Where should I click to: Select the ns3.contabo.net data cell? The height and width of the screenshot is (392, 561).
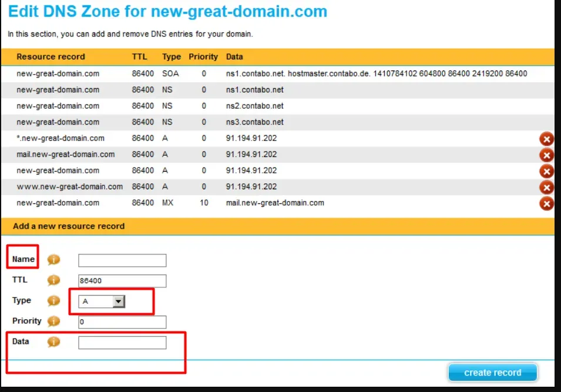[x=255, y=122]
